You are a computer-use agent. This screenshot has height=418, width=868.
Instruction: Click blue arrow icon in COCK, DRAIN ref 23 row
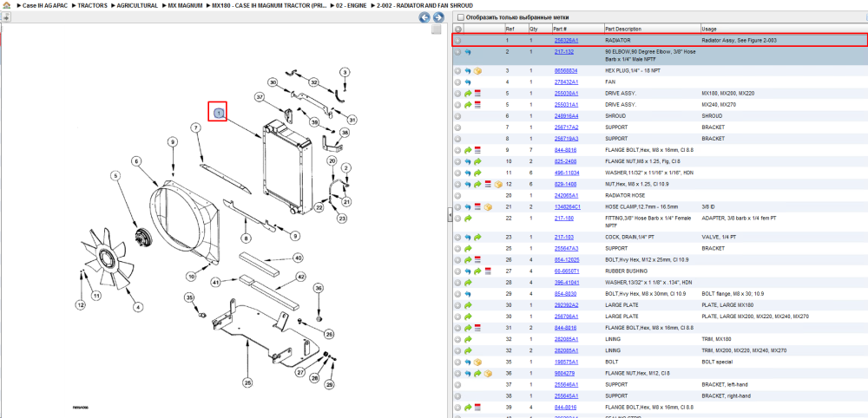click(468, 238)
